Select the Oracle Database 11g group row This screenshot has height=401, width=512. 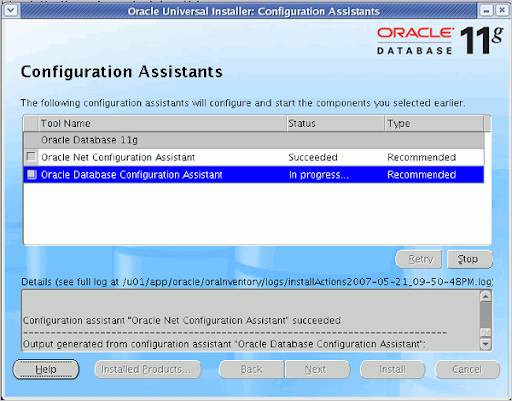tap(254, 140)
